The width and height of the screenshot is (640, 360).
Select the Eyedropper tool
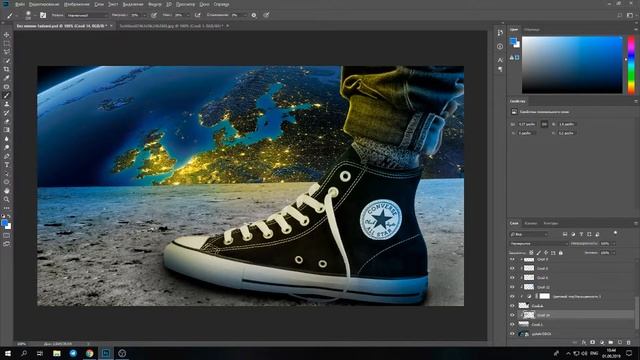coord(7,78)
